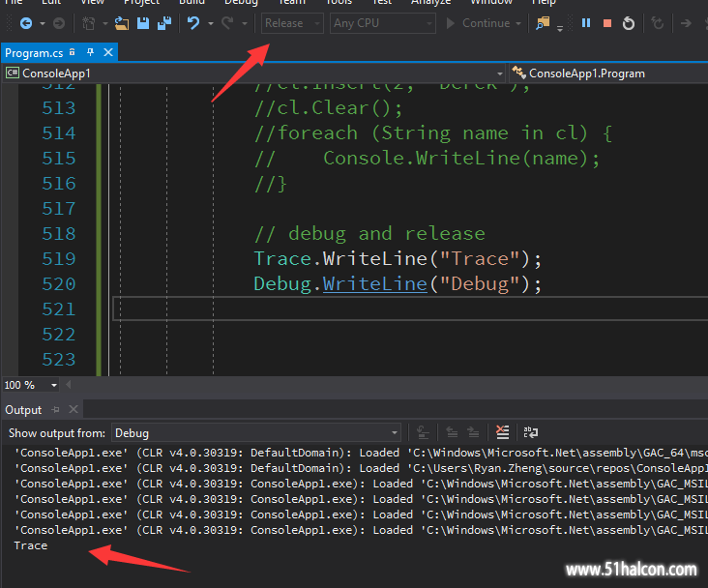The image size is (708, 588).
Task: Stop debugging with the red square icon
Action: tap(607, 23)
